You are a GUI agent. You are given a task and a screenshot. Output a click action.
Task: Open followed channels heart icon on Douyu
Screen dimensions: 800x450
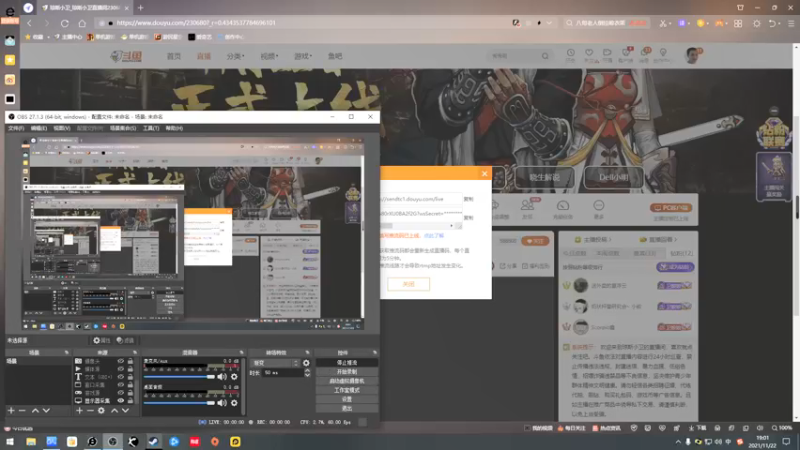589,55
